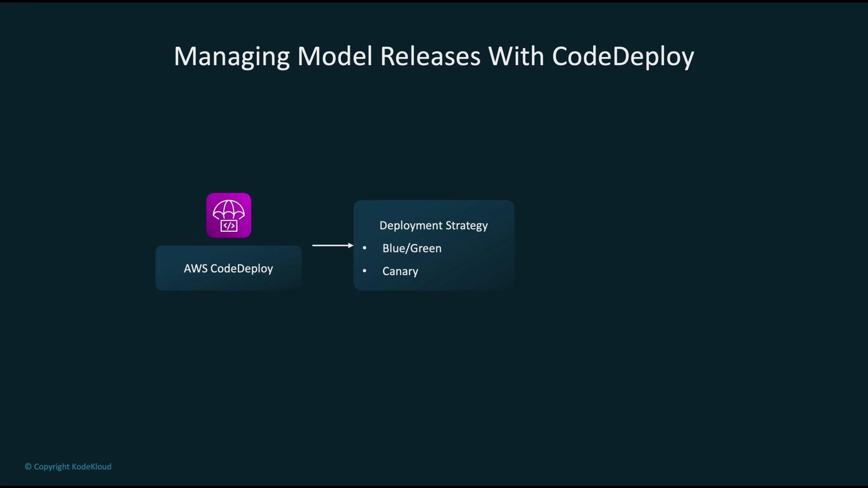The width and height of the screenshot is (868, 488).
Task: Select the Canary bullet item
Action: click(x=400, y=271)
